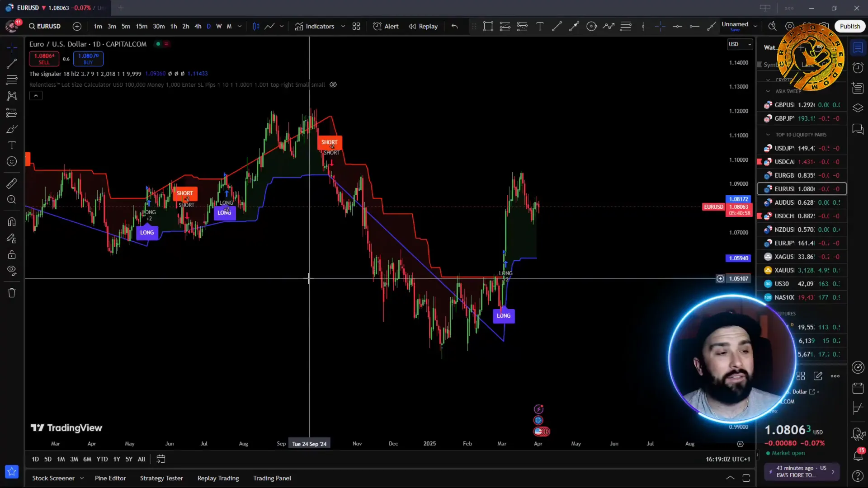Expand the bottom panel up chevron

pos(730,478)
